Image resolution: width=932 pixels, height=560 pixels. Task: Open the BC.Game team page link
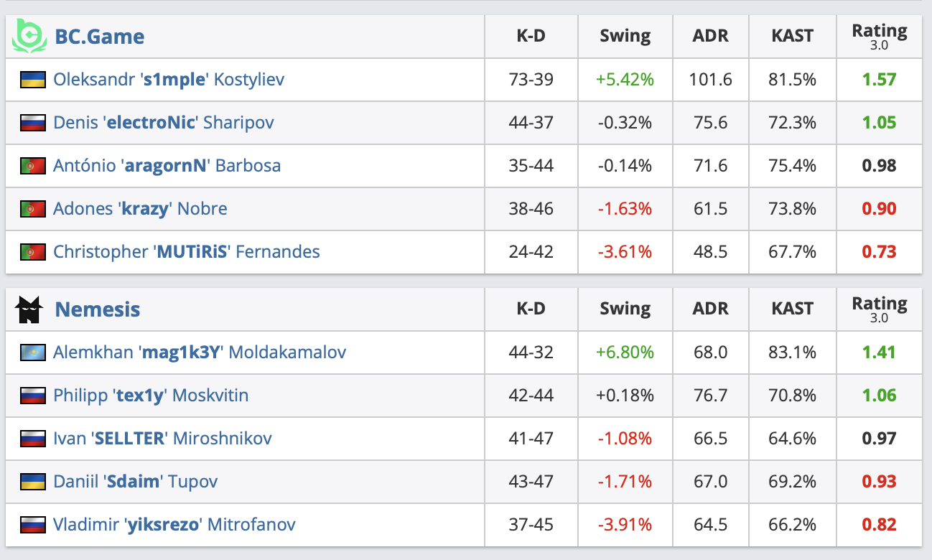tap(100, 36)
